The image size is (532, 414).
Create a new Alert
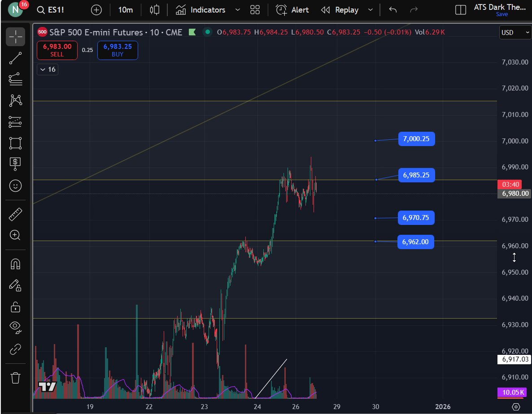[x=292, y=10]
